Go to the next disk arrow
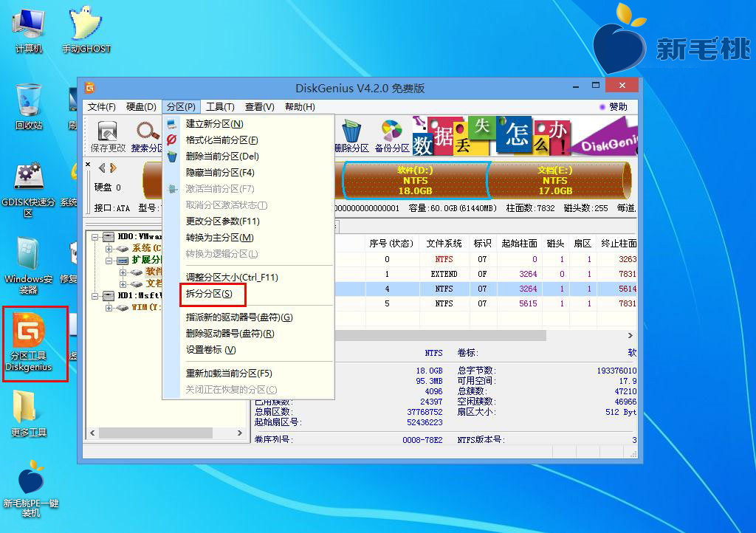The height and width of the screenshot is (533, 756). click(x=113, y=168)
